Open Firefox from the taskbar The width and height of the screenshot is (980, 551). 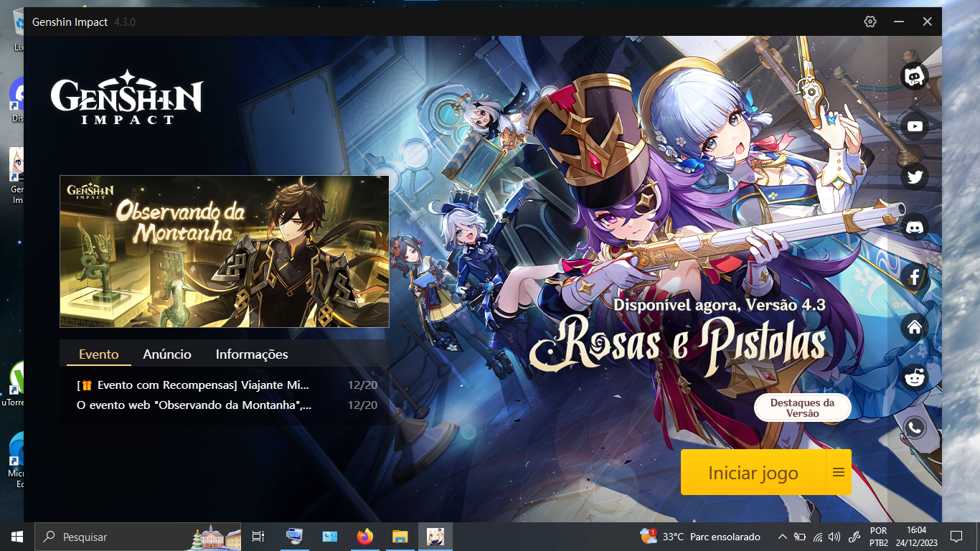click(365, 537)
